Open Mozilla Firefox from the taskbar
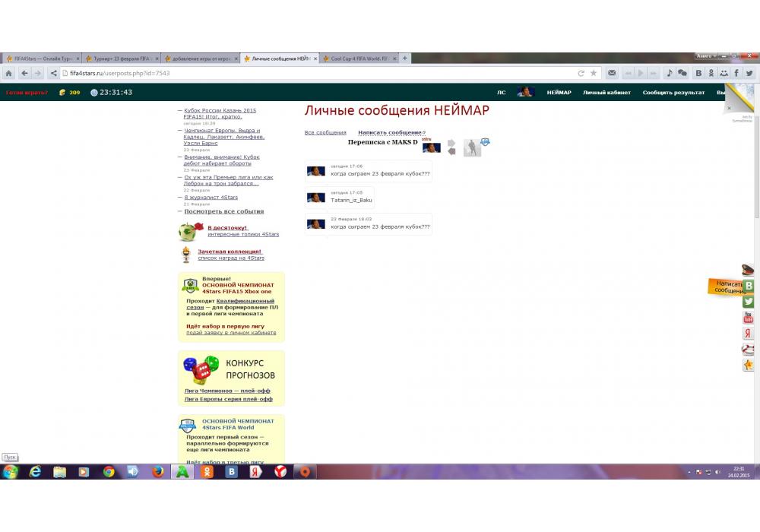 pos(158,472)
